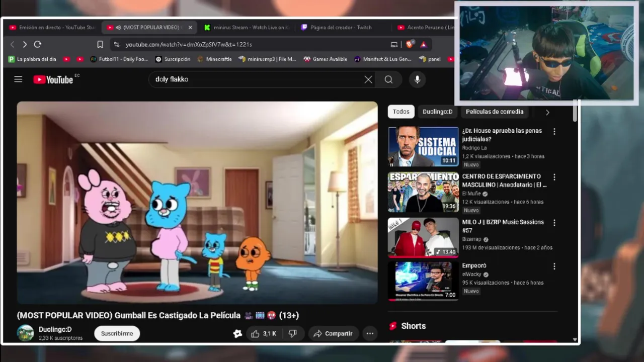Bookmark this page using the bookmark icon
Image resolution: width=644 pixels, height=362 pixels.
(100, 44)
